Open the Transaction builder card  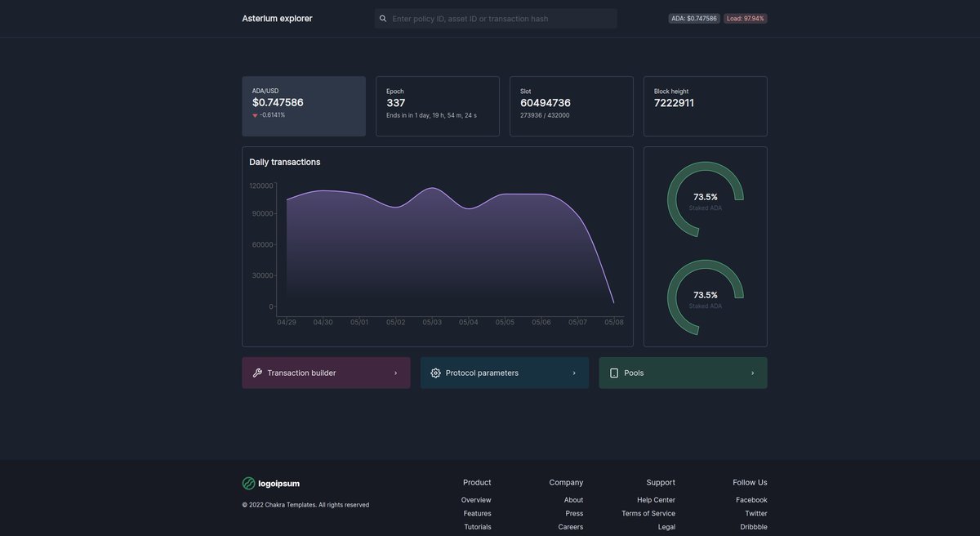click(x=326, y=373)
